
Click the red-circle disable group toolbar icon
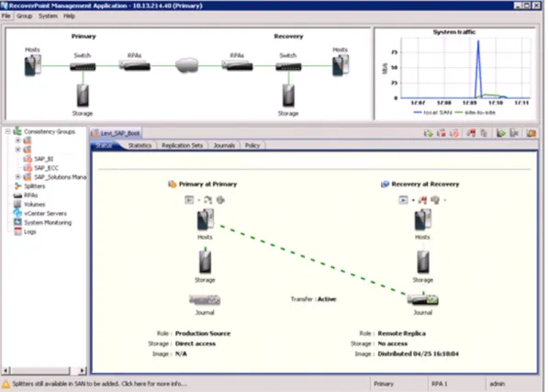tap(454, 133)
